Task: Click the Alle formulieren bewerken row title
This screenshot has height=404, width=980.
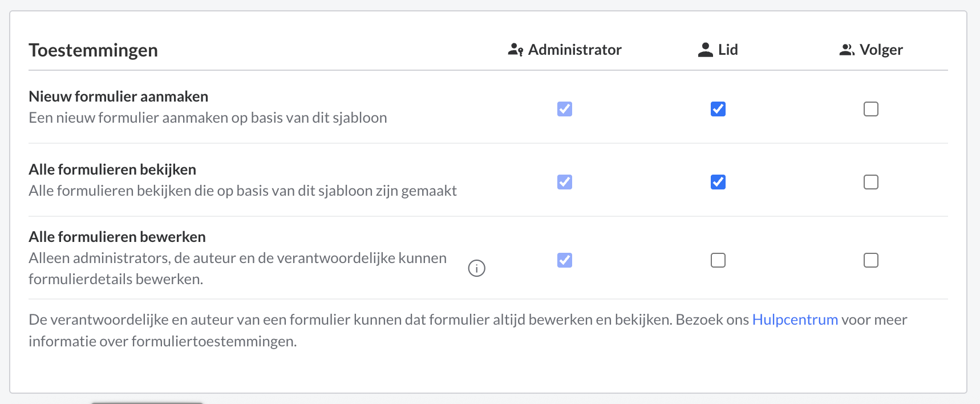Action: coord(117,236)
